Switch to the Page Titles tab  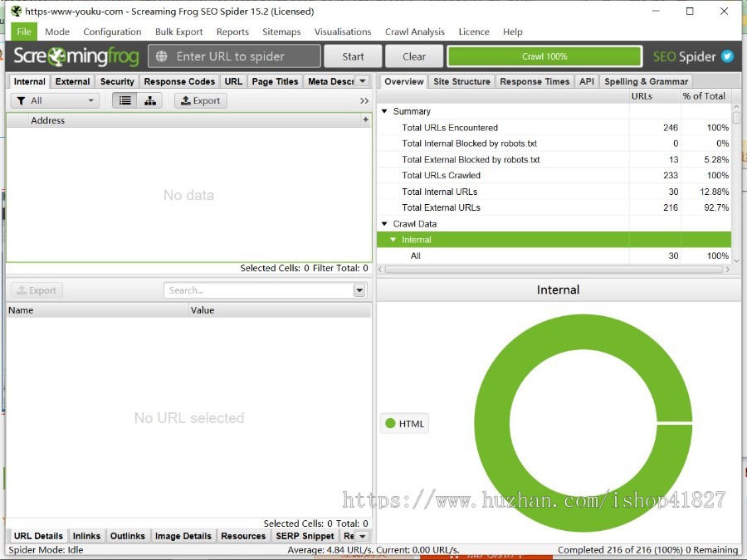pos(275,81)
